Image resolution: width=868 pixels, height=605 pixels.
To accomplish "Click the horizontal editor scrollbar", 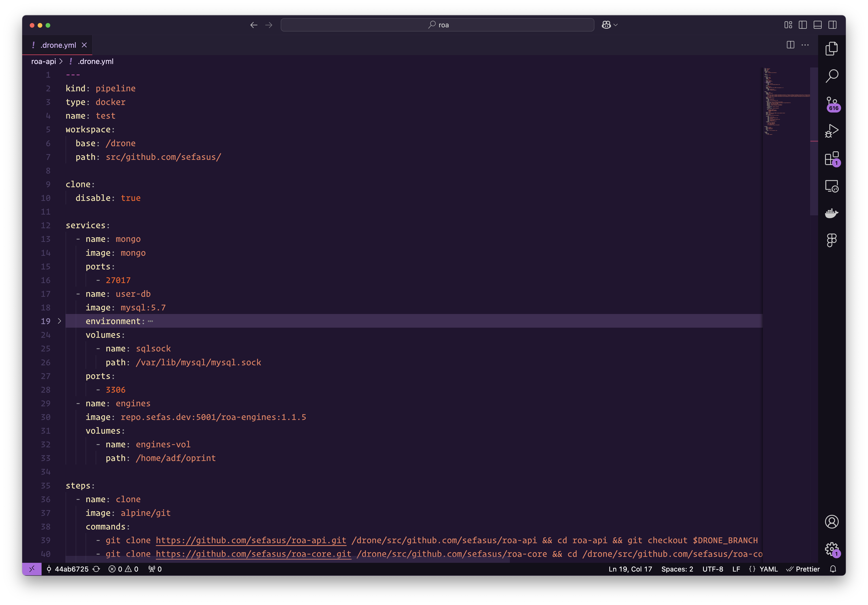I will 287,560.
